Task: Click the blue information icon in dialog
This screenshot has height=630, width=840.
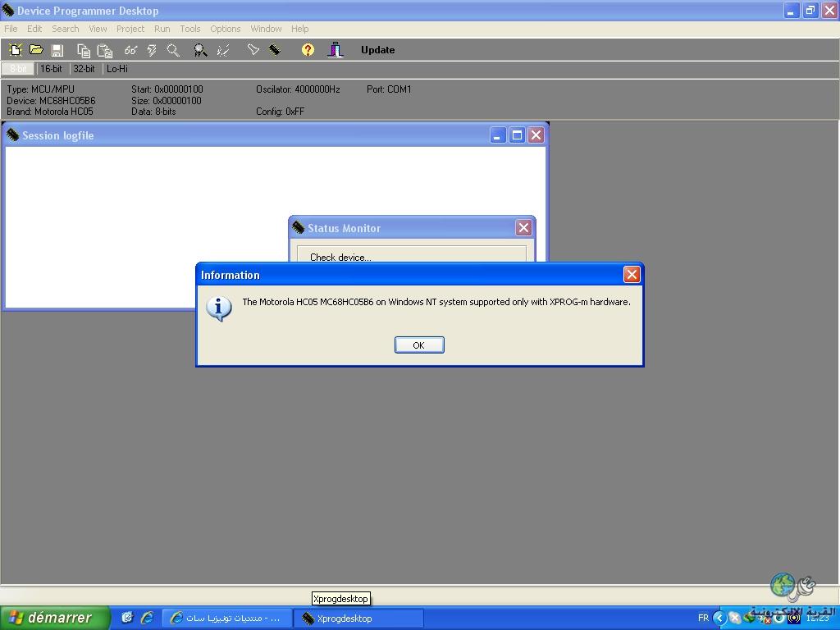Action: pyautogui.click(x=219, y=308)
